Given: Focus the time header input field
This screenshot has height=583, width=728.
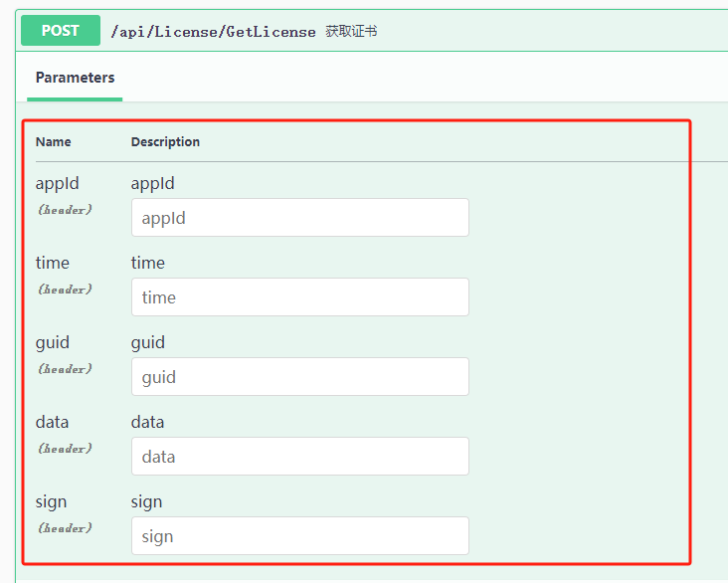Looking at the screenshot, I should click(300, 296).
